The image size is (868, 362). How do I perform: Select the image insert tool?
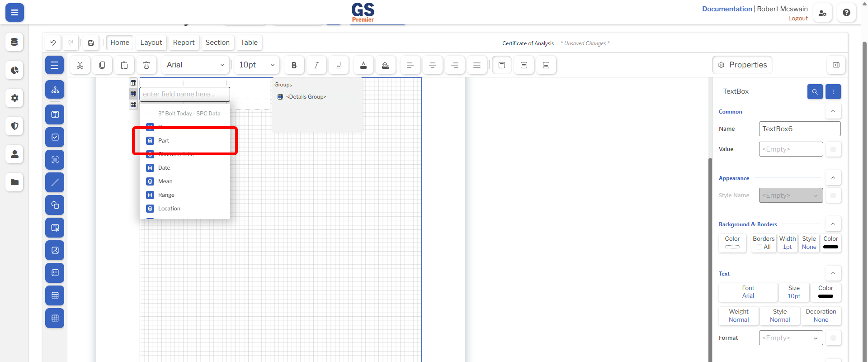55,250
